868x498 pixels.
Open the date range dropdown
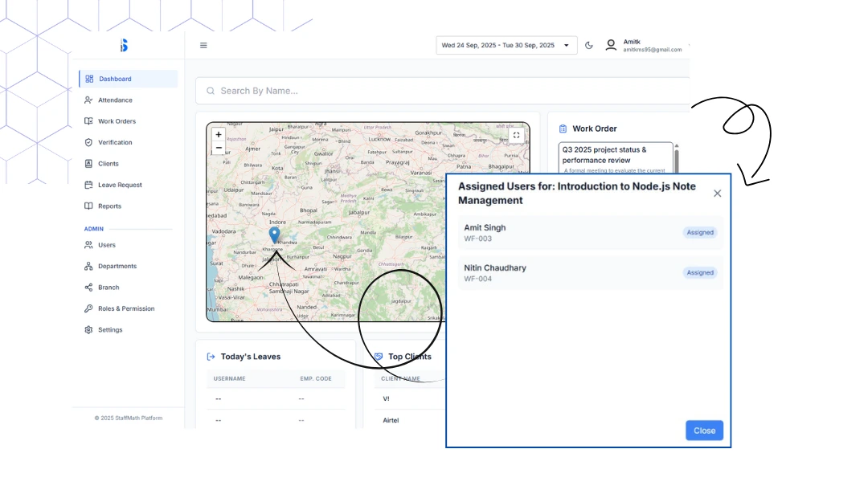pos(506,45)
